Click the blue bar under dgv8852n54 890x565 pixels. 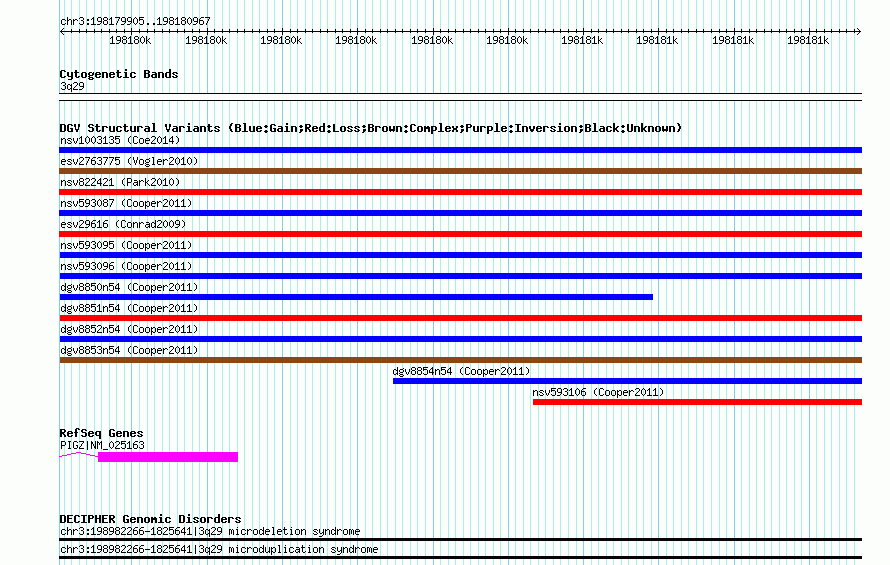click(x=460, y=339)
